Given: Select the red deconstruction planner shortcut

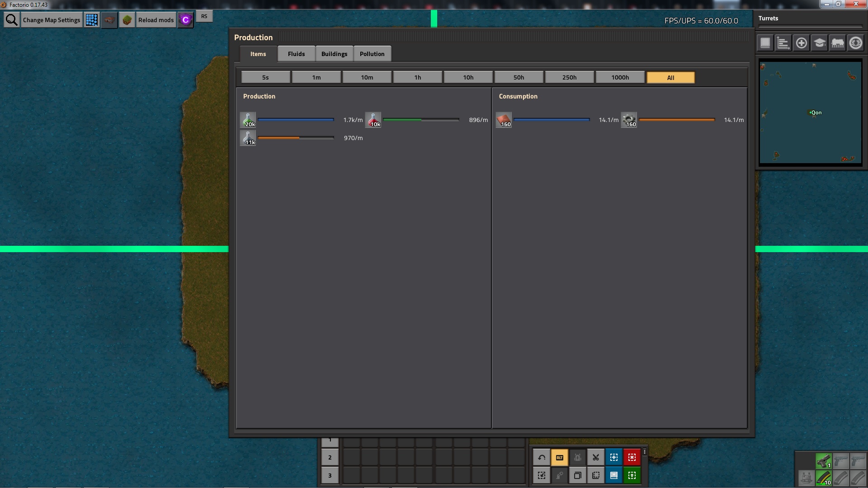Looking at the screenshot, I should pos(632,457).
